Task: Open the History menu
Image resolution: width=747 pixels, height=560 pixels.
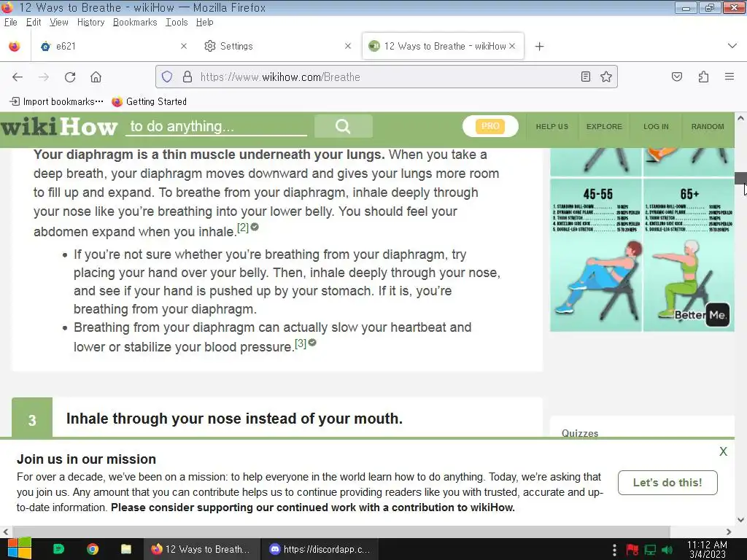Action: pyautogui.click(x=90, y=23)
